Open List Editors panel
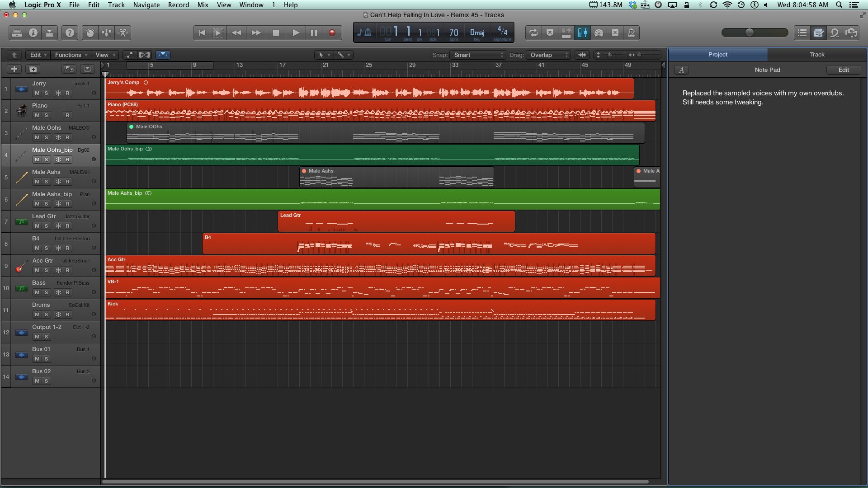Screen dimensions: 868x488 click(x=802, y=33)
